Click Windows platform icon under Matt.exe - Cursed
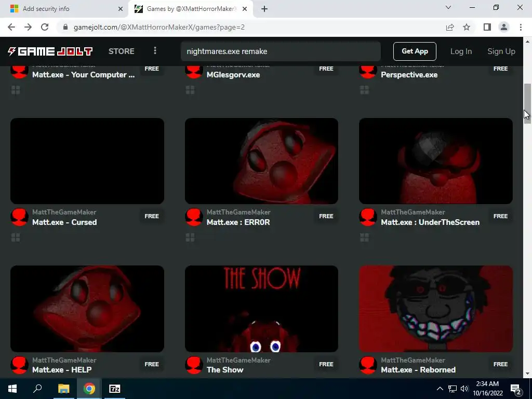Viewport: 532px width, 399px height. (x=16, y=237)
